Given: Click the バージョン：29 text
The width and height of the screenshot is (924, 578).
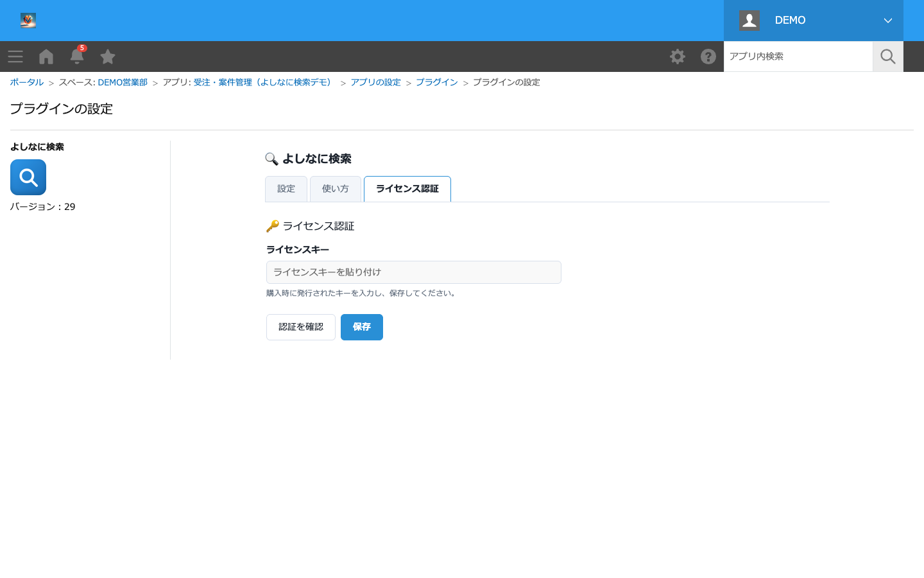Looking at the screenshot, I should click(43, 207).
